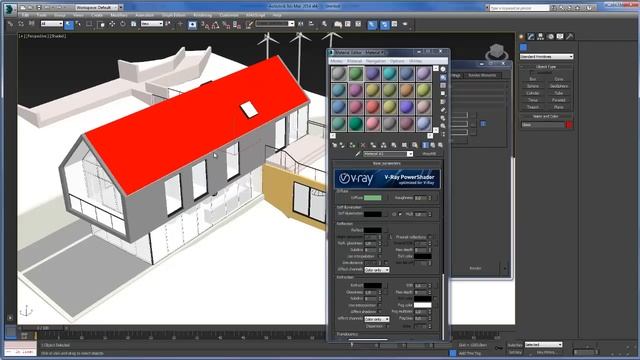This screenshot has width=640, height=360.
Task: Click Assign Material to Selection icon
Action: point(352,145)
